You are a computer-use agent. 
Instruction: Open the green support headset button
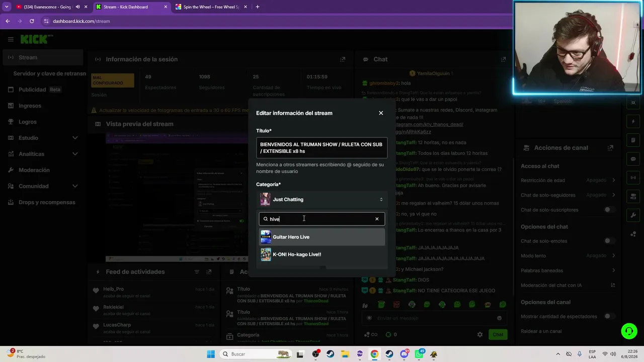629,331
